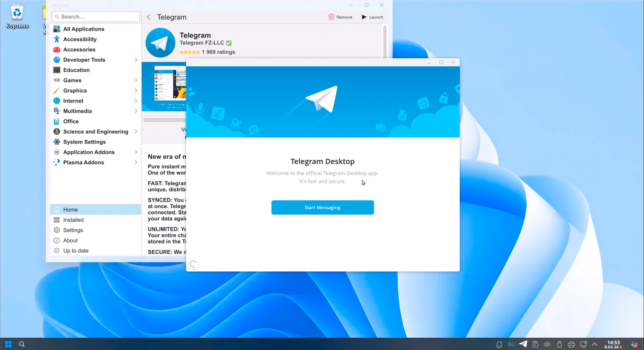The height and width of the screenshot is (350, 644).
Task: Expand the Plasma Addons category
Action: click(x=136, y=163)
